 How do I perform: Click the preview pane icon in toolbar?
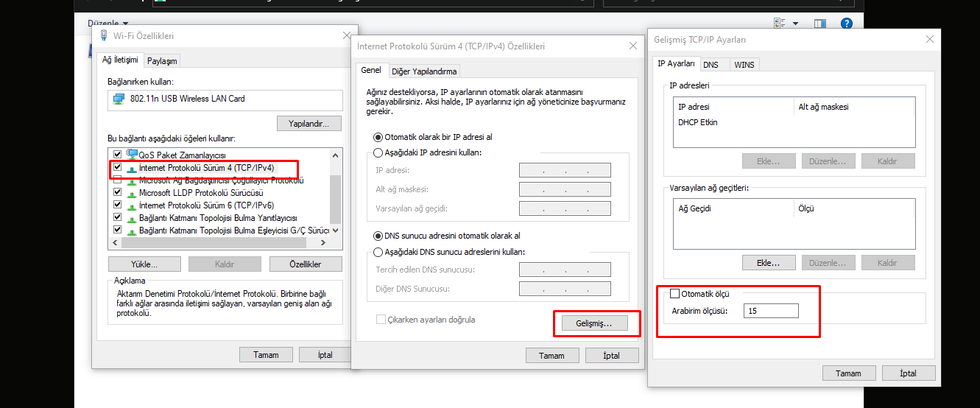pos(820,24)
